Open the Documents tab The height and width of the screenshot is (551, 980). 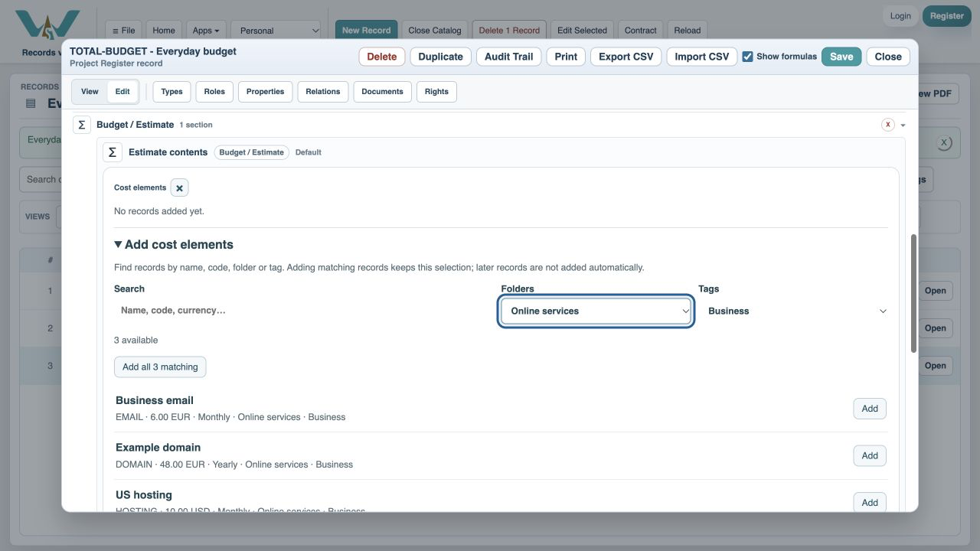(x=382, y=92)
